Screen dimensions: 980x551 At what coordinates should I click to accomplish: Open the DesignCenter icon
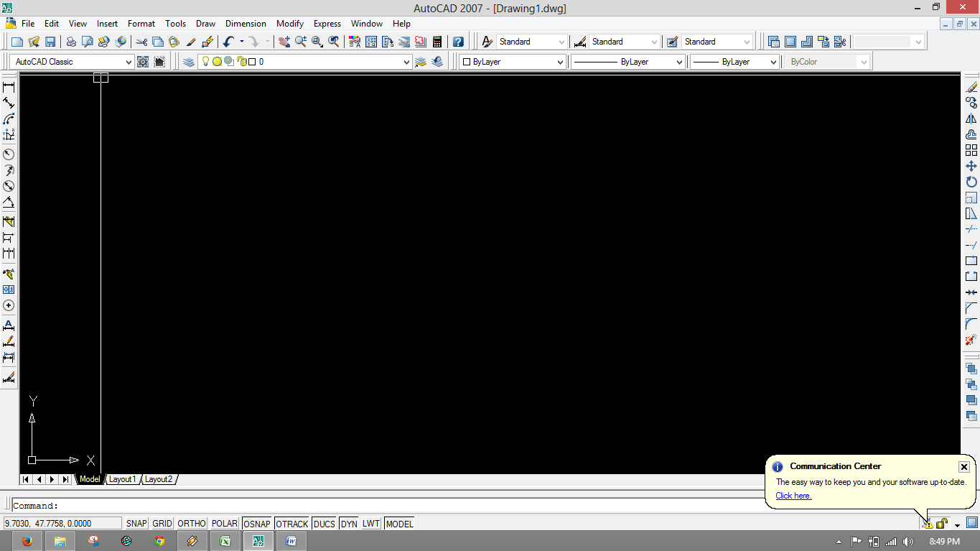coord(371,42)
